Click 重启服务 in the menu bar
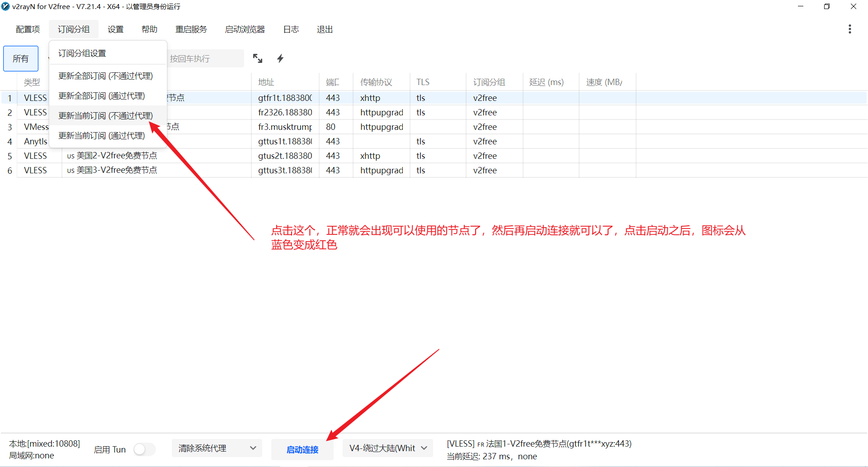This screenshot has width=868, height=467. click(191, 29)
